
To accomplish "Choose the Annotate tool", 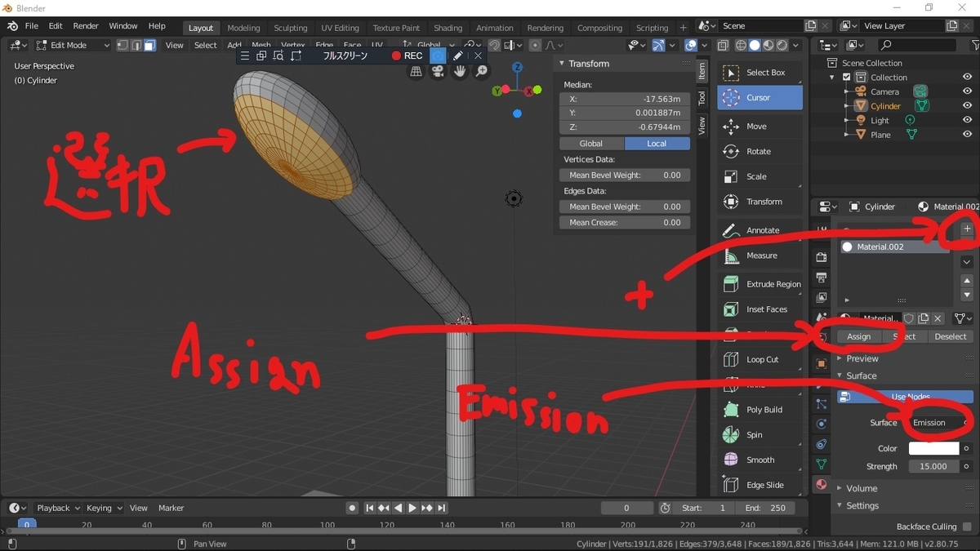I will [x=759, y=230].
